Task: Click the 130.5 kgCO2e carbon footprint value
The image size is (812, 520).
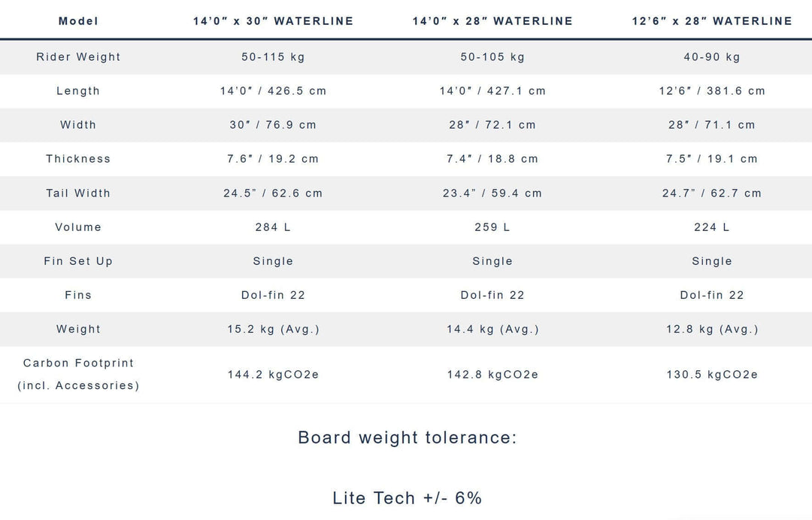Action: [x=712, y=375]
